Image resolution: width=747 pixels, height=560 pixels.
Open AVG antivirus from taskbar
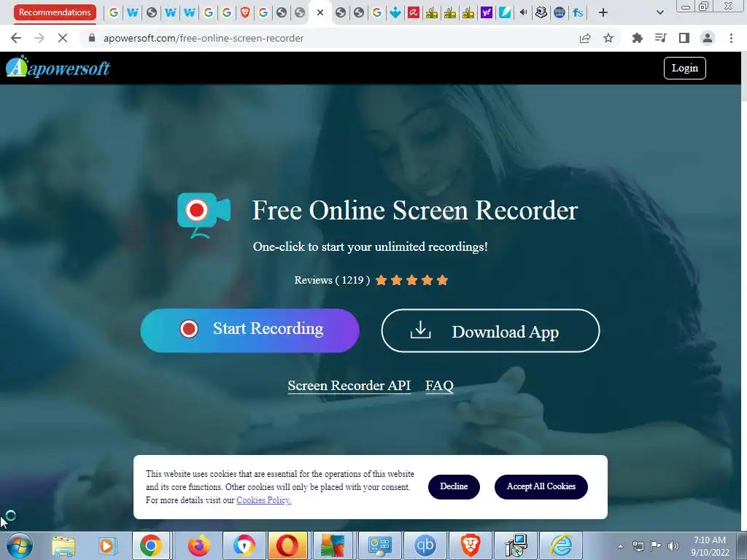[x=333, y=545]
